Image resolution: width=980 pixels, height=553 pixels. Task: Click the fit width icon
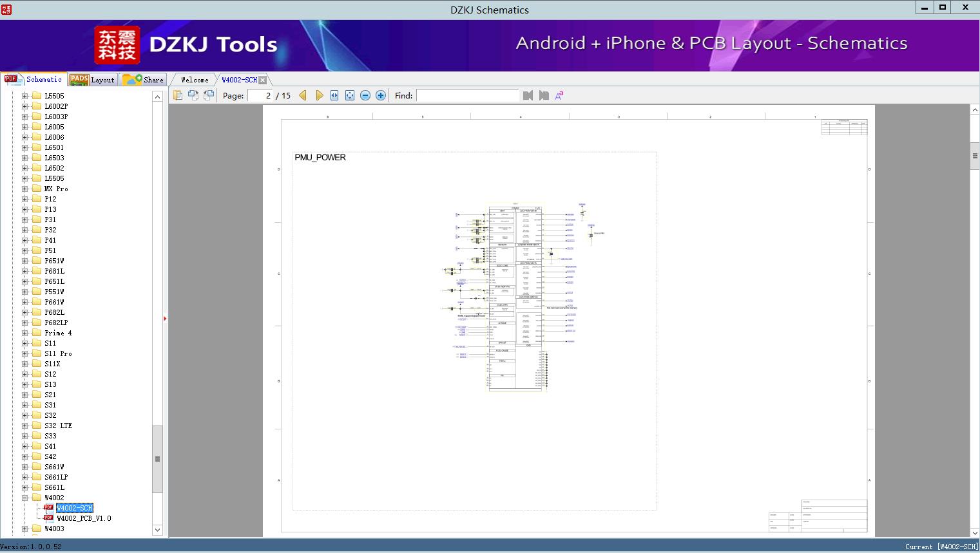coord(334,95)
